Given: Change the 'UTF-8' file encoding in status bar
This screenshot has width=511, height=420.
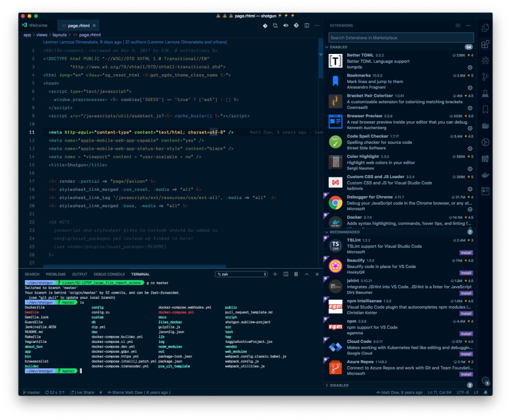Looking at the screenshot, I should (x=462, y=392).
